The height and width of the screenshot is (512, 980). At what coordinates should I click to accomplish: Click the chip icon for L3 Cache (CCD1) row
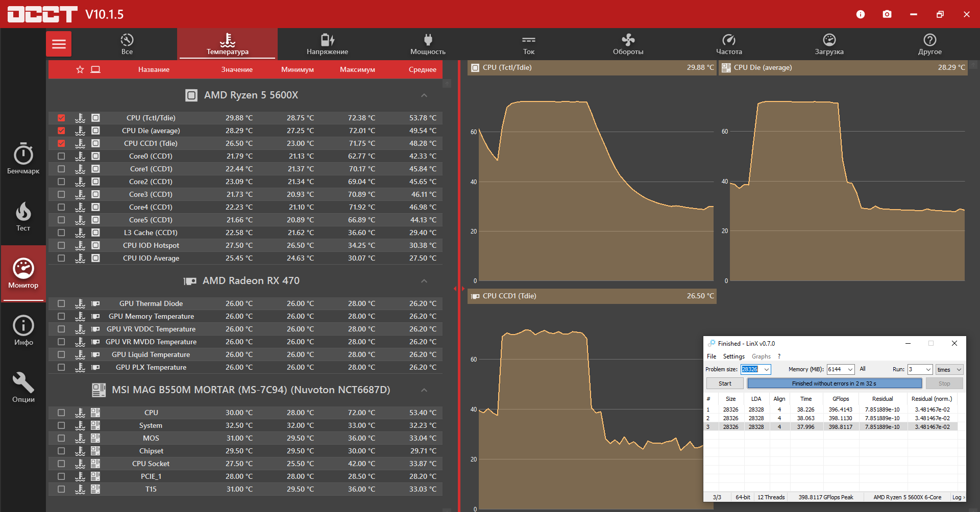[95, 233]
